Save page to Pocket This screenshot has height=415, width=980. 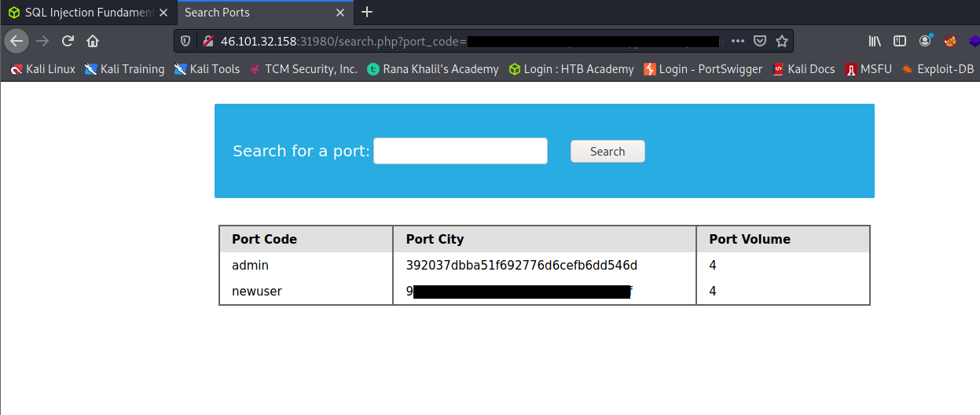point(760,41)
